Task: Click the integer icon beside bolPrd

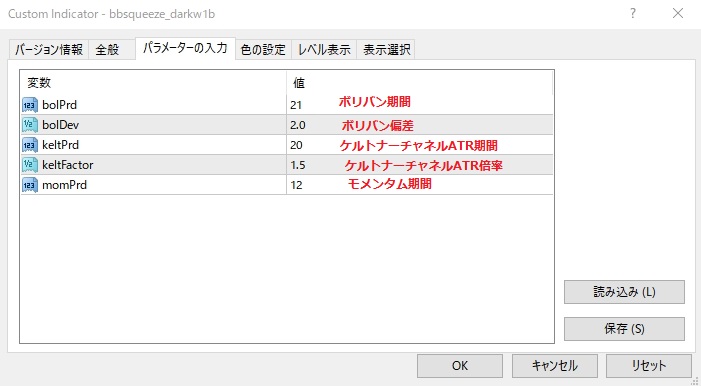Action: tap(30, 105)
